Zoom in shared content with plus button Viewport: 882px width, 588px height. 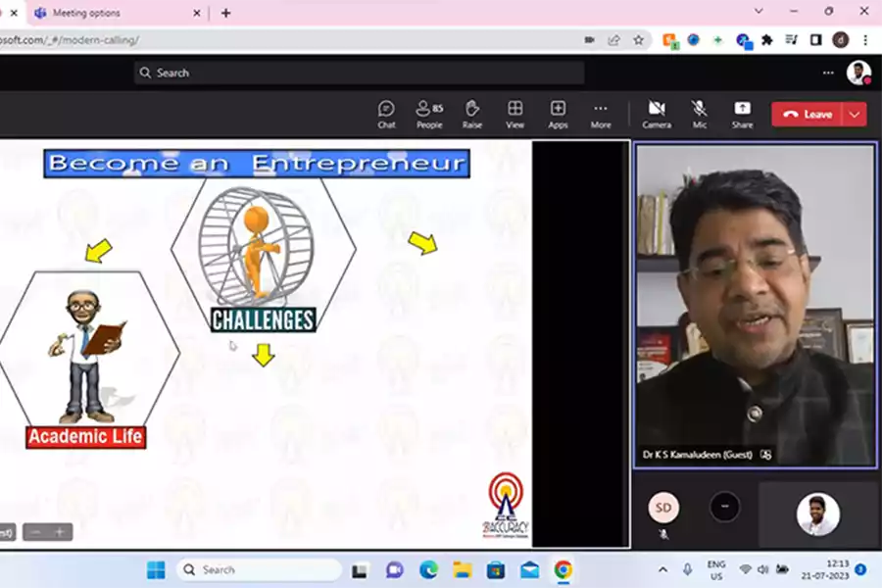tap(60, 532)
